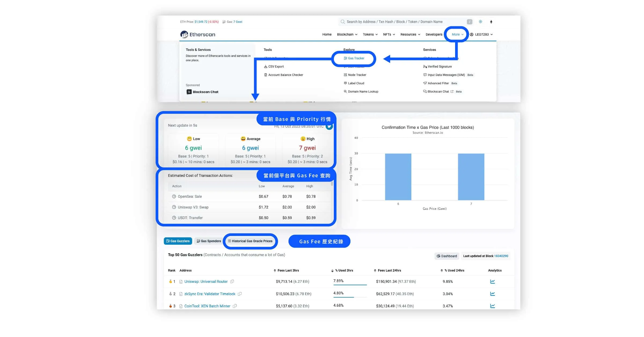Click contract icon beside Uniswap: Universal Router
This screenshot has height=337, width=644.
181,282
